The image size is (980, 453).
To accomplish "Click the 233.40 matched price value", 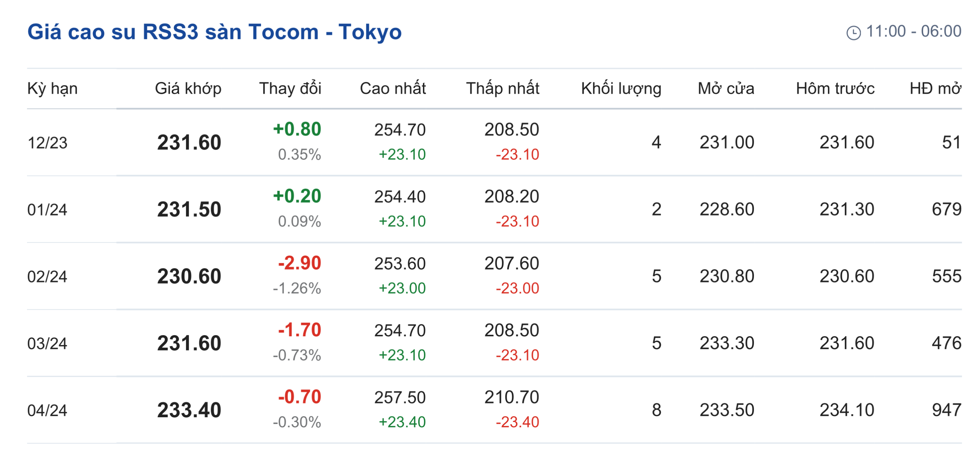I will [x=189, y=410].
